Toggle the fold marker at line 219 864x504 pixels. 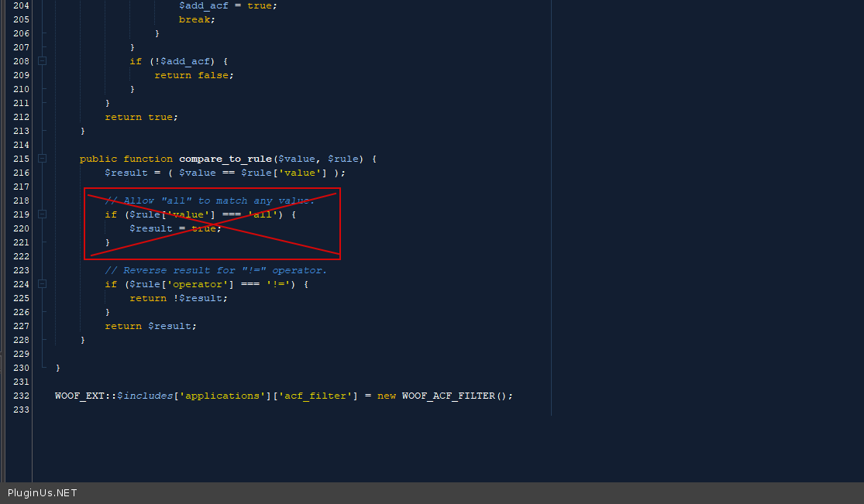coord(43,214)
